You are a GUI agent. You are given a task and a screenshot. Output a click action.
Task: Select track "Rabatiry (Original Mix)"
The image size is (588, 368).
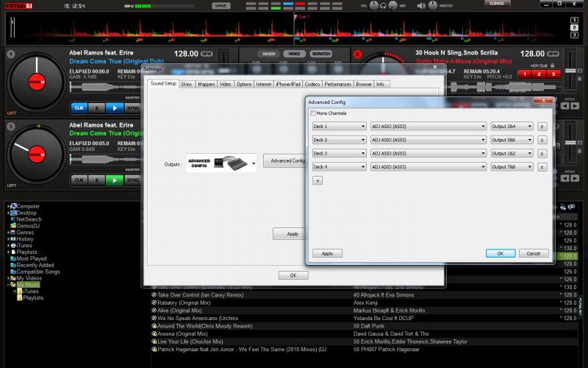184,302
